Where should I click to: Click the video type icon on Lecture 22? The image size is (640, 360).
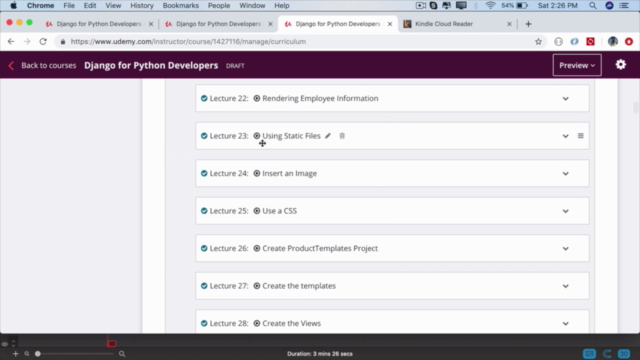coord(257,98)
